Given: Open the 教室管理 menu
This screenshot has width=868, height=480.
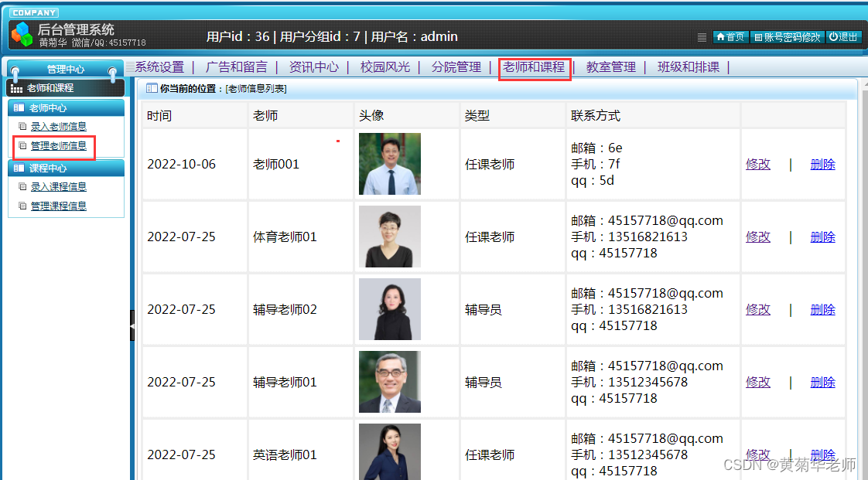Looking at the screenshot, I should (x=611, y=67).
